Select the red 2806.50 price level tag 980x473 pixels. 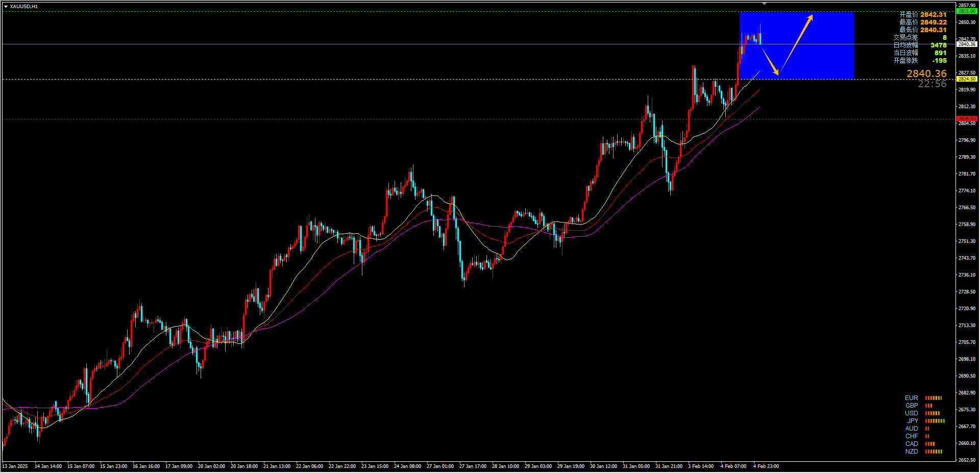(x=967, y=119)
